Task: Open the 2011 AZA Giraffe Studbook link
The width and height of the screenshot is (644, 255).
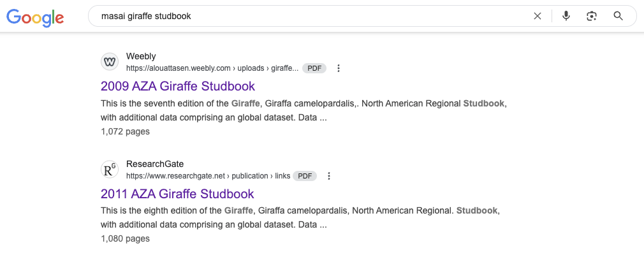Action: [177, 193]
